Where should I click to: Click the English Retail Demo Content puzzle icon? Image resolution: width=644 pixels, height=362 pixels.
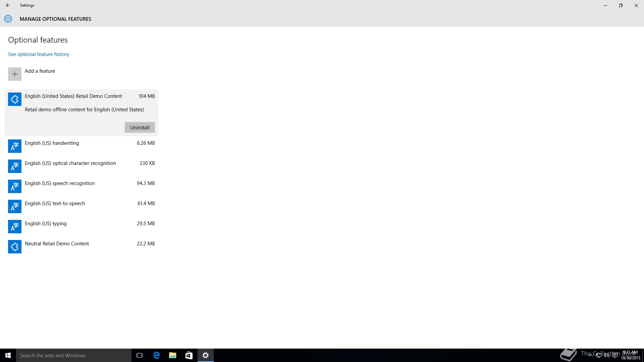15,99
